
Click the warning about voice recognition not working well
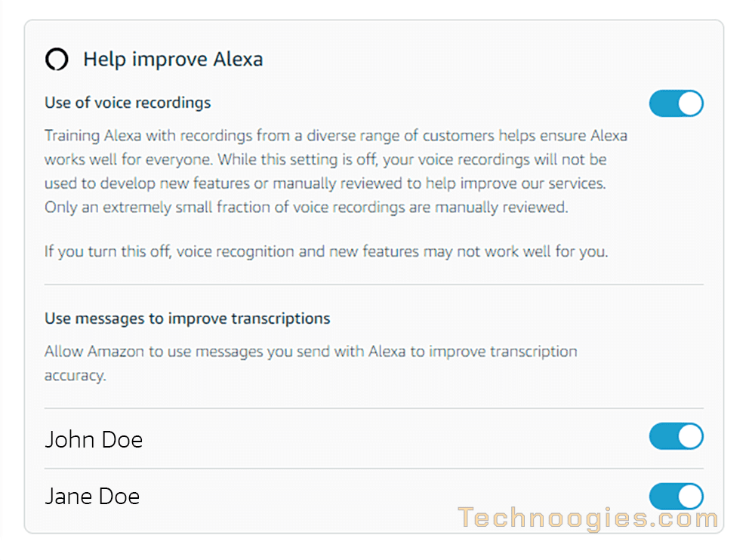tap(326, 252)
